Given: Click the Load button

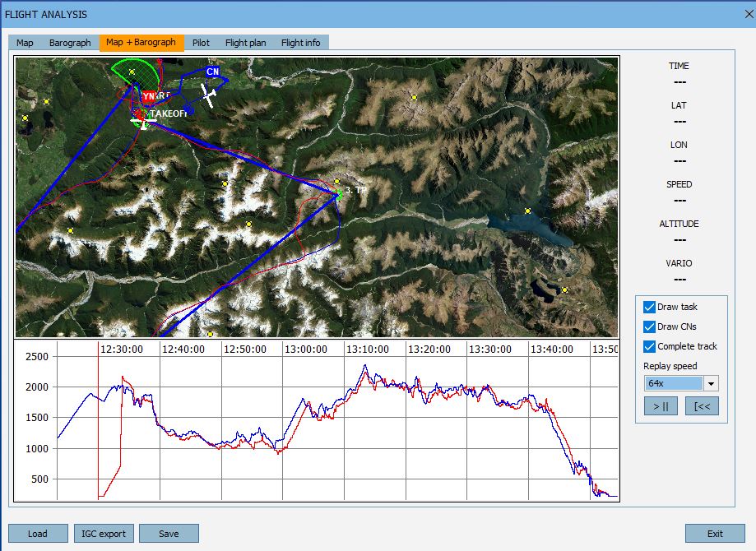Looking at the screenshot, I should (38, 534).
